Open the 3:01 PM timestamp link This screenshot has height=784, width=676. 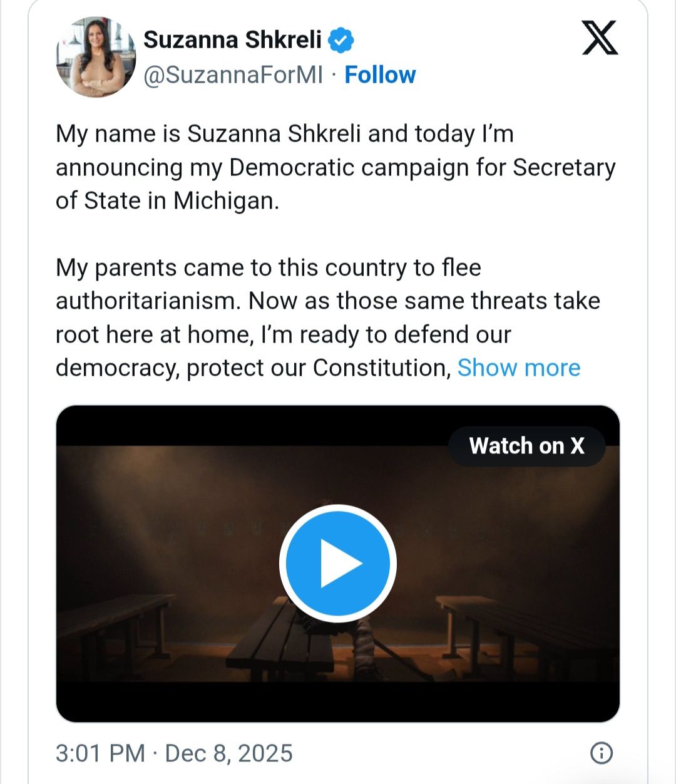click(100, 753)
